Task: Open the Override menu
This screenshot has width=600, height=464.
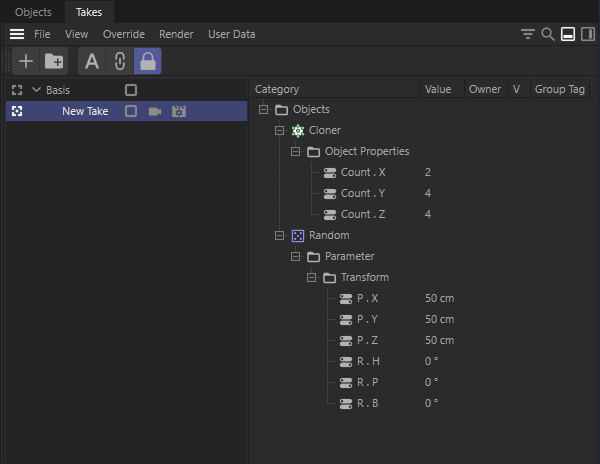Action: (124, 34)
